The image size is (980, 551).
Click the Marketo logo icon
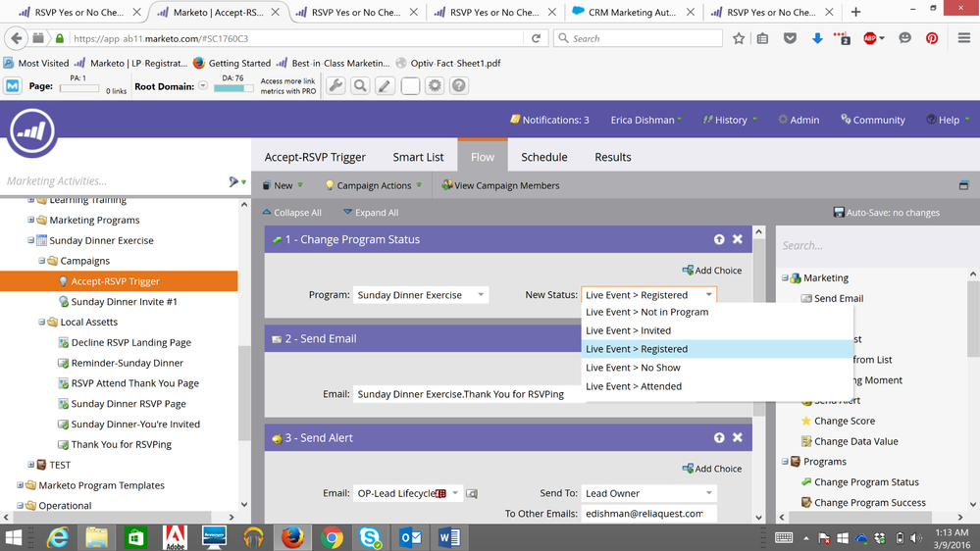31,131
